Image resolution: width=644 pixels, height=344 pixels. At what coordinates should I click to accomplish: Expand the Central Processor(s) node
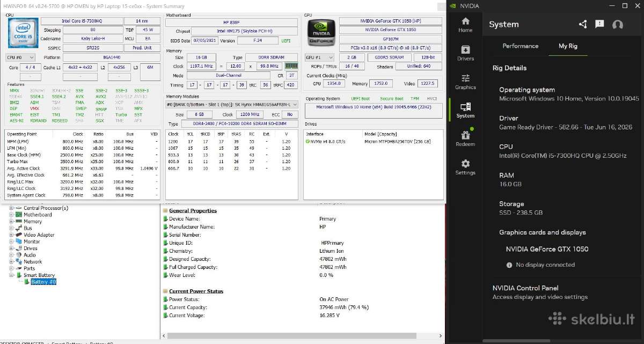[11, 208]
